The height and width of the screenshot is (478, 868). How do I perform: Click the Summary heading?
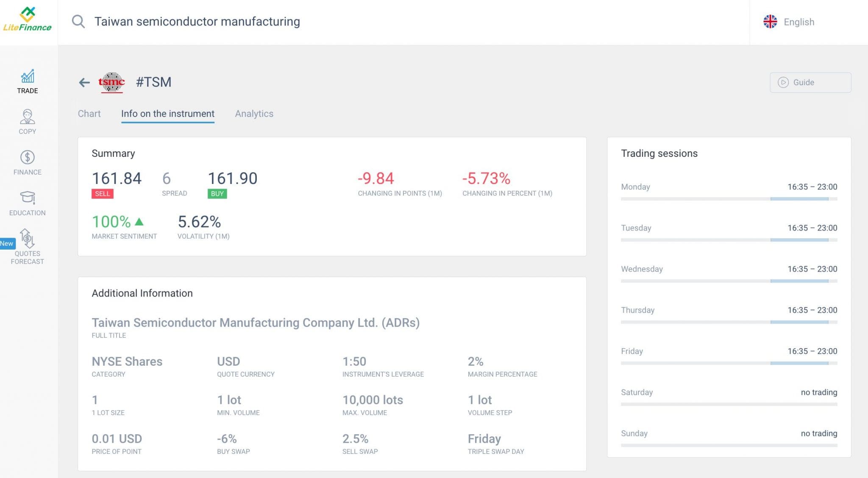[113, 153]
